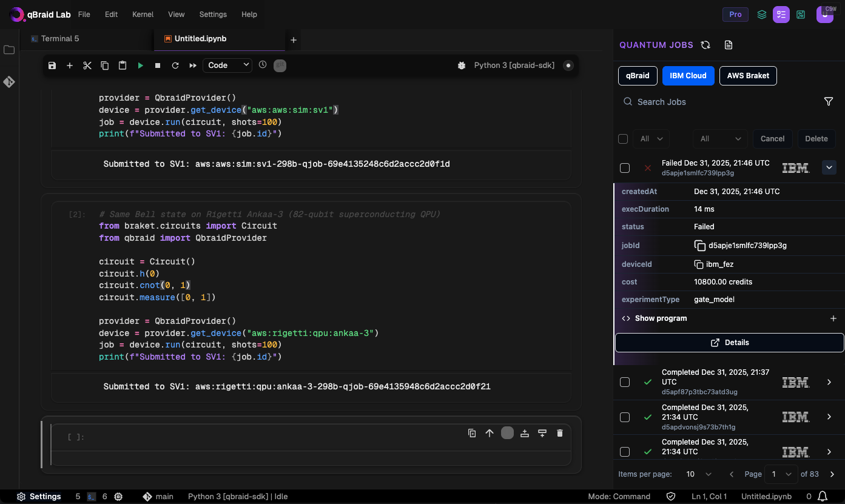845x504 pixels.
Task: Open a new launcher tab with plus
Action: pyautogui.click(x=294, y=40)
